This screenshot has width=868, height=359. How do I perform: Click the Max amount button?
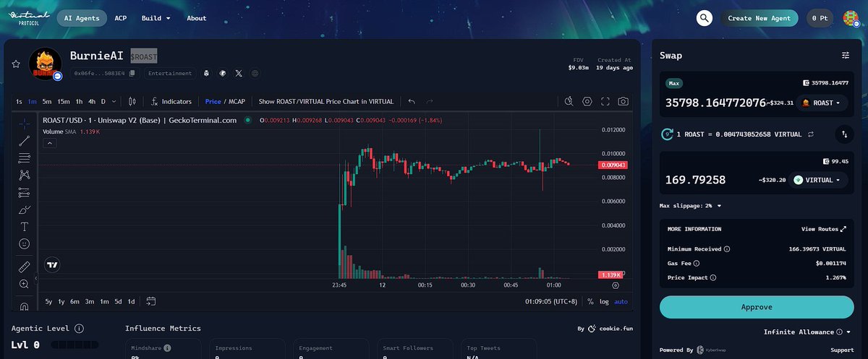pos(674,83)
